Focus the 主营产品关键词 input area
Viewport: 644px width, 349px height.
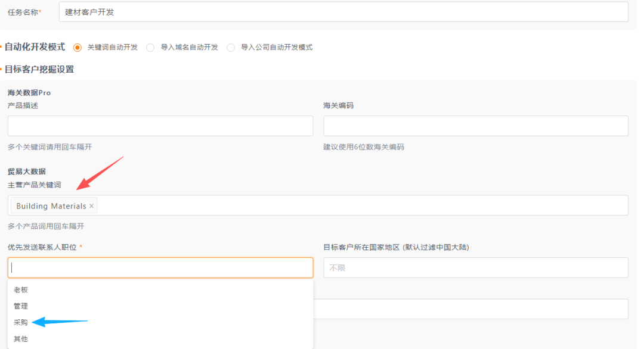[318, 205]
